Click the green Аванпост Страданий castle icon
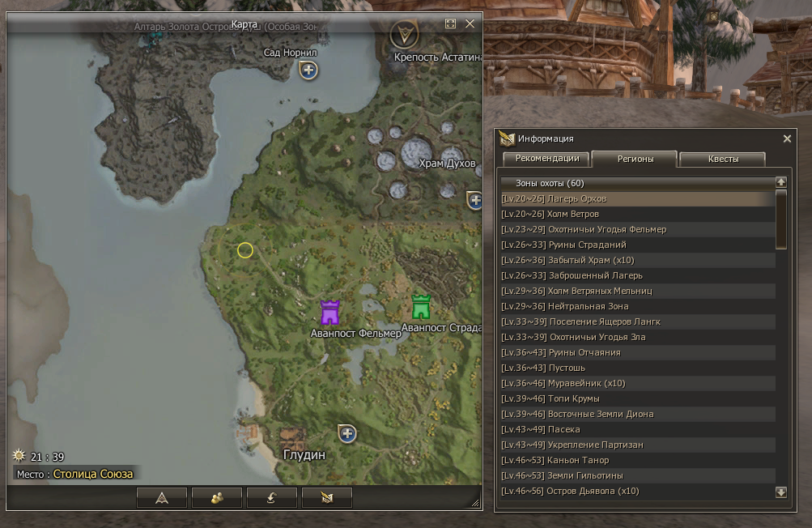This screenshot has height=528, width=812. click(420, 307)
